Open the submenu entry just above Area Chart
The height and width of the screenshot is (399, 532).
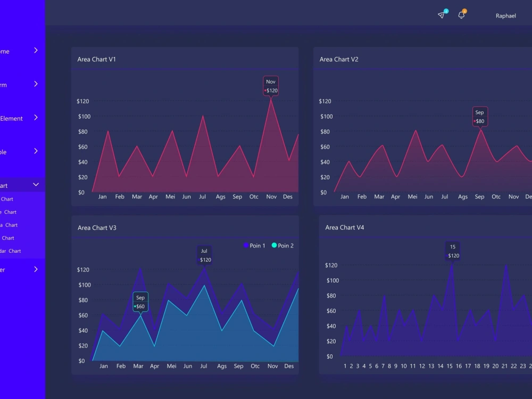click(x=8, y=212)
